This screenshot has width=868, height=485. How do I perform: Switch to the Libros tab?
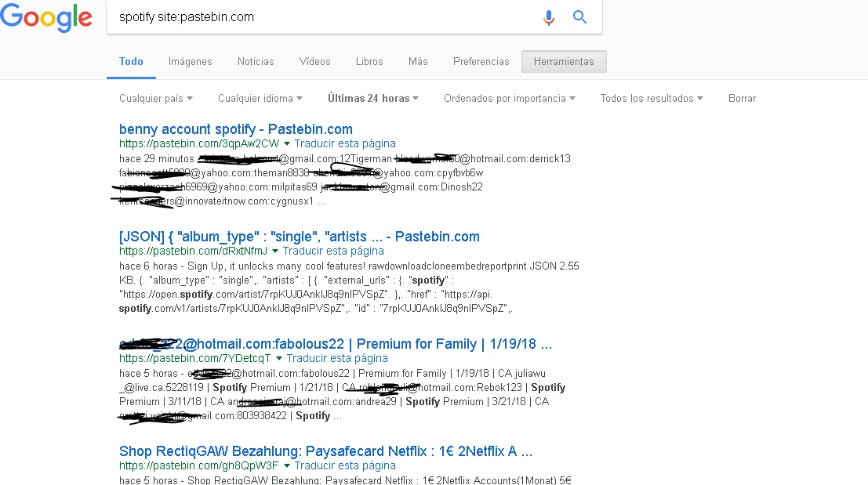click(x=369, y=61)
